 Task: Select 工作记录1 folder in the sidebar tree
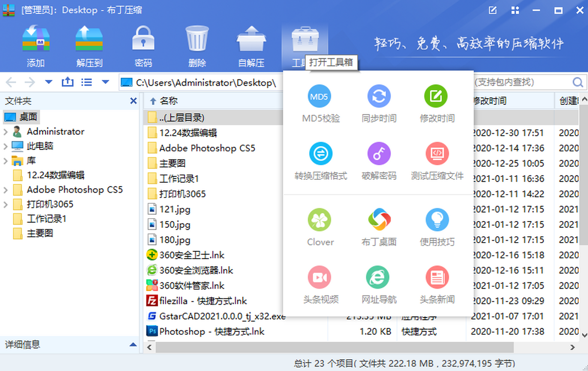point(46,219)
